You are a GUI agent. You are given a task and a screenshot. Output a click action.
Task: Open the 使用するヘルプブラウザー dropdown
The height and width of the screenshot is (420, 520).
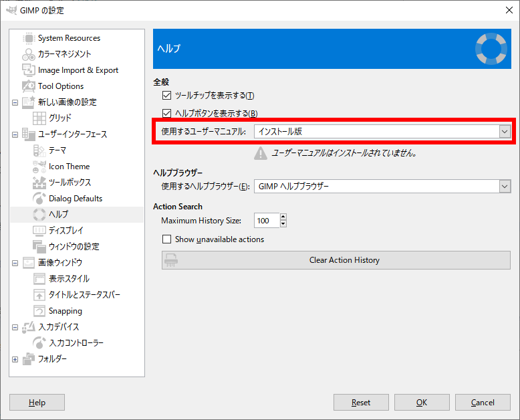tap(382, 187)
